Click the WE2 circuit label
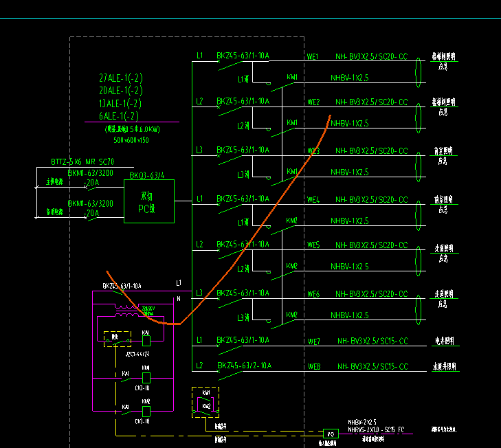The image size is (501, 448). coord(313,102)
